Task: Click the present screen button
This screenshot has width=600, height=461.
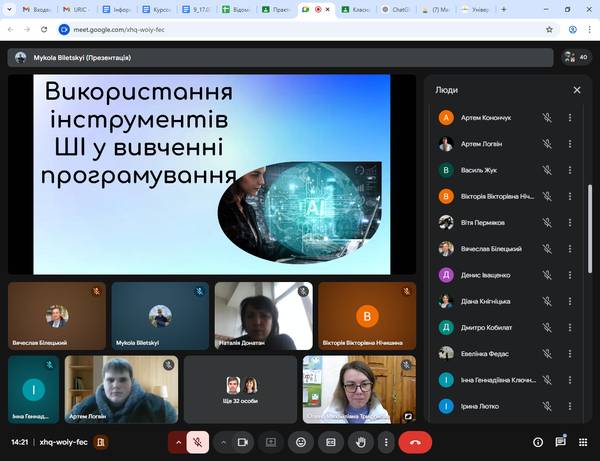Action: click(271, 441)
